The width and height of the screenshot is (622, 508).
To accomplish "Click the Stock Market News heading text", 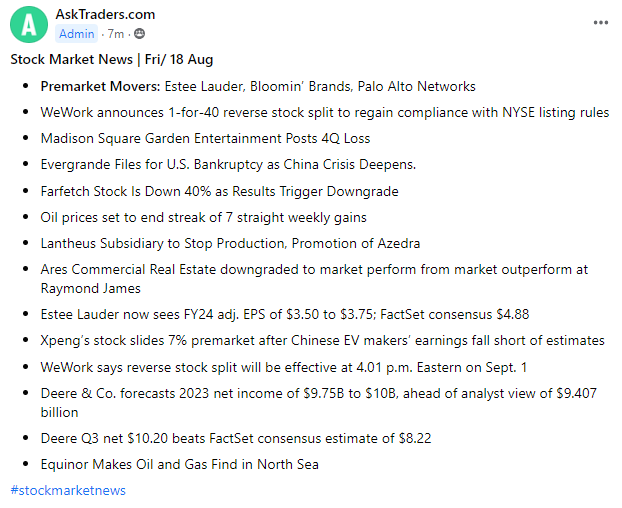I will point(111,59).
